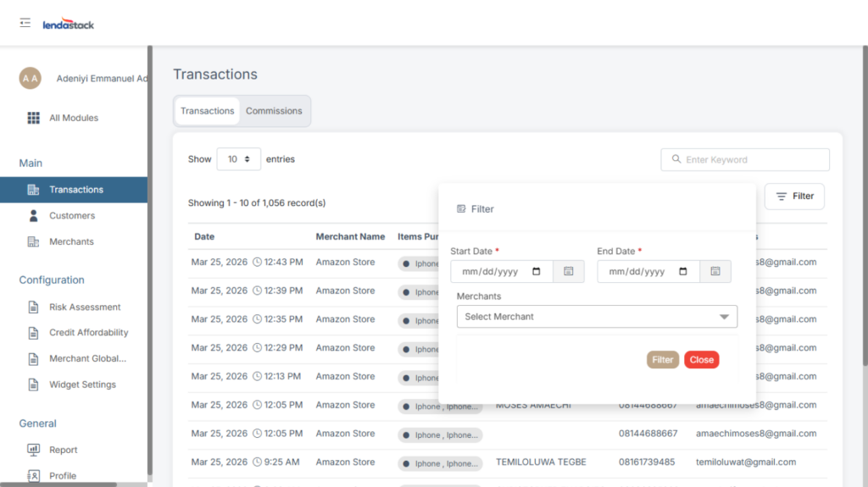Open All Modules grid icon
The image size is (868, 487).
34,118
